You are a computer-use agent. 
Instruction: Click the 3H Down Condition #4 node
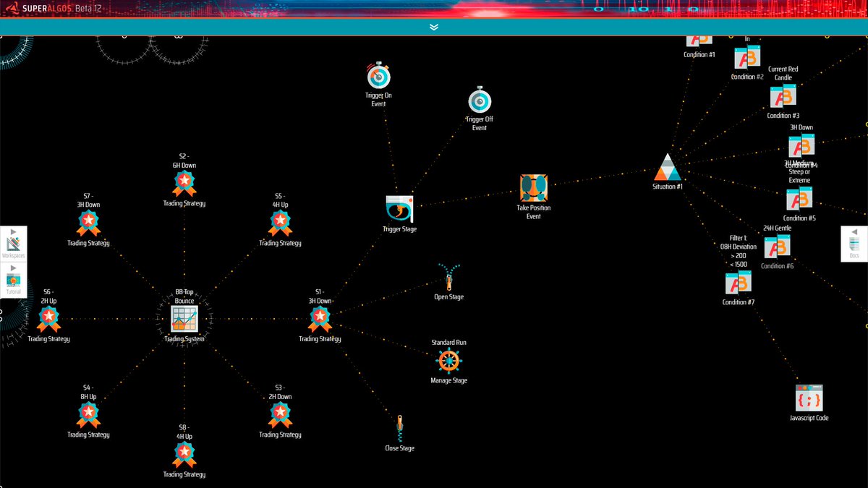click(x=801, y=146)
